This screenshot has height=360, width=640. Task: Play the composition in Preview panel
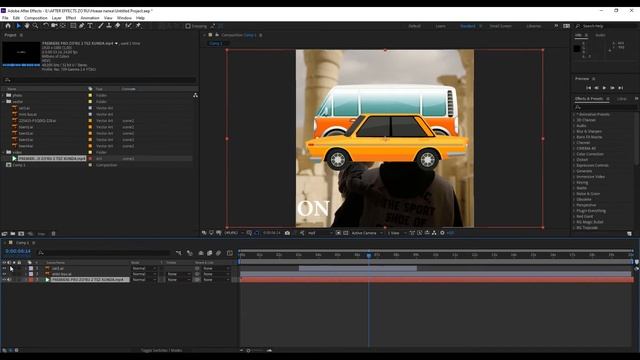coord(604,88)
